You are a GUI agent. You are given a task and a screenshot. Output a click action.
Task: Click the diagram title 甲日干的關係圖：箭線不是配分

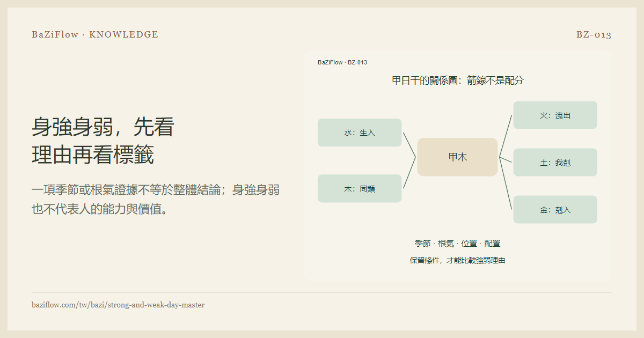(458, 80)
